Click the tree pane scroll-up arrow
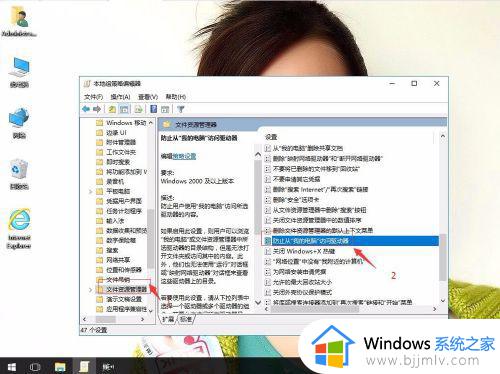The height and width of the screenshot is (374, 500). click(151, 123)
